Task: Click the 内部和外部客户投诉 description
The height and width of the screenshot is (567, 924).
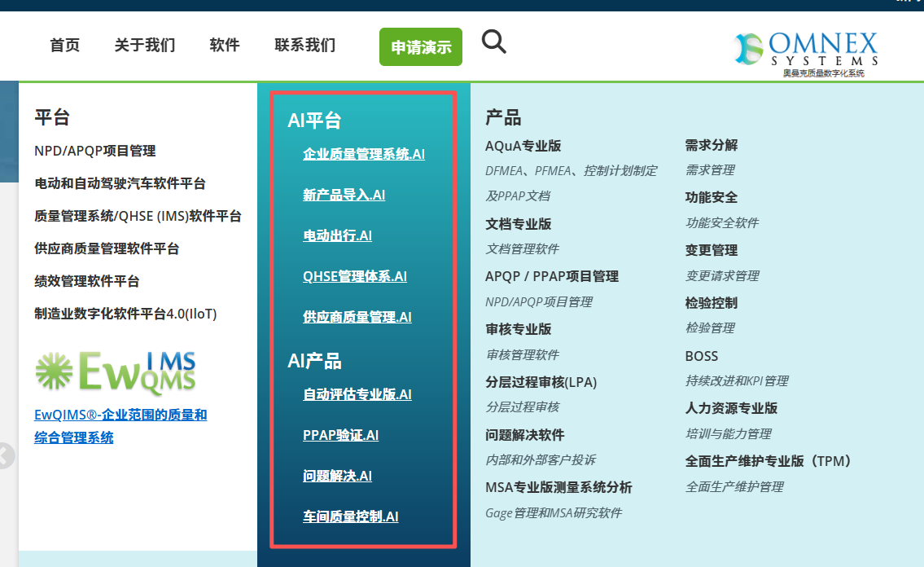Action: point(541,459)
